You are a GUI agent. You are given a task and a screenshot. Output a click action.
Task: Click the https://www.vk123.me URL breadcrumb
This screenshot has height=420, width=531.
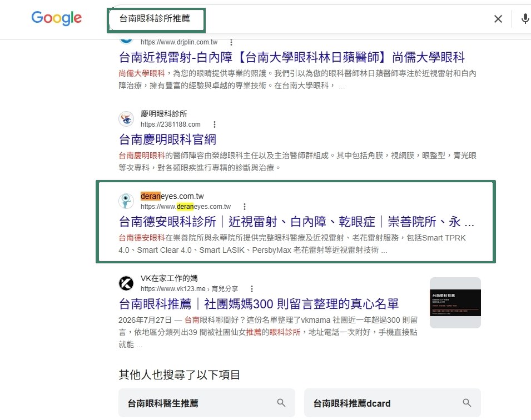(x=189, y=289)
